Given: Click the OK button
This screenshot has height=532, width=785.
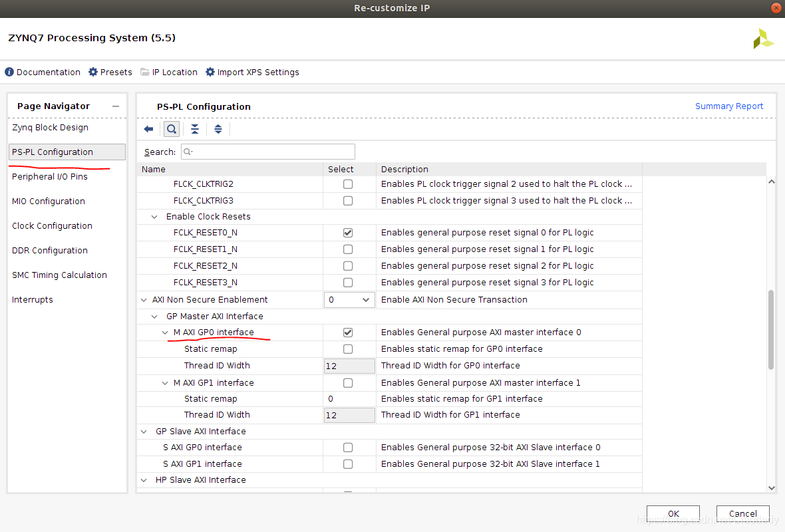Looking at the screenshot, I should click(x=673, y=513).
